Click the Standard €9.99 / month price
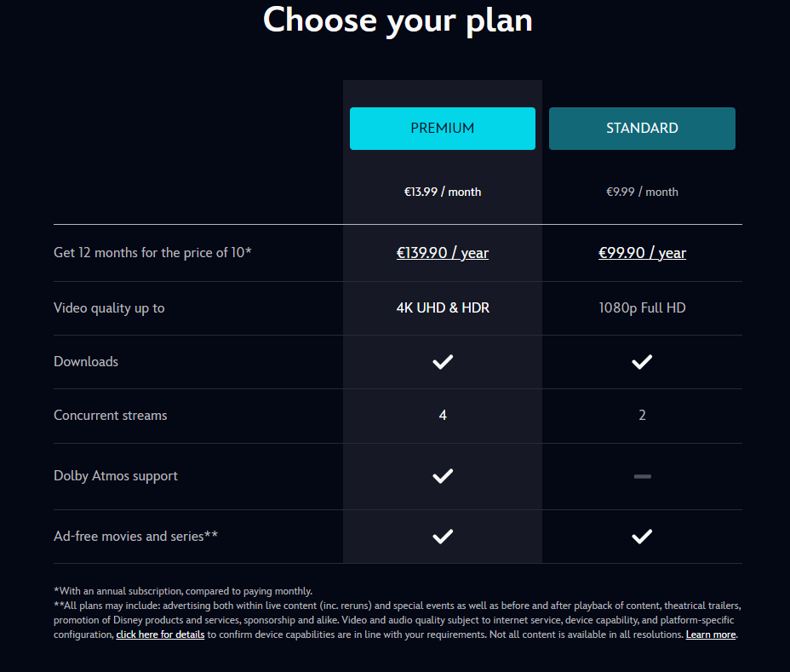Image resolution: width=790 pixels, height=672 pixels. tap(642, 192)
